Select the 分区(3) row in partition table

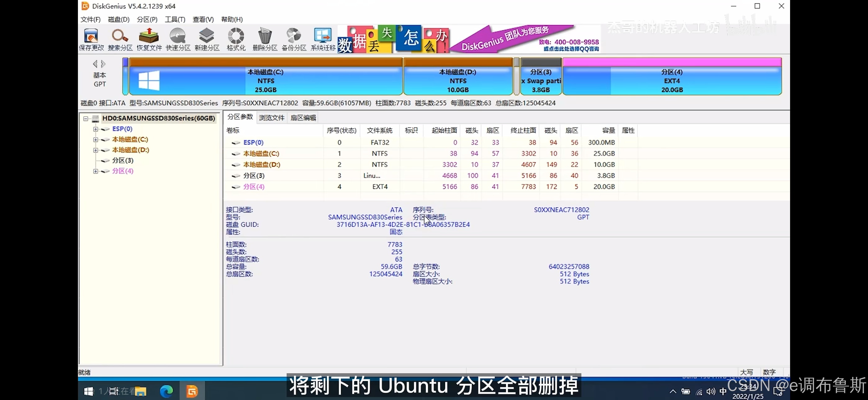431,176
